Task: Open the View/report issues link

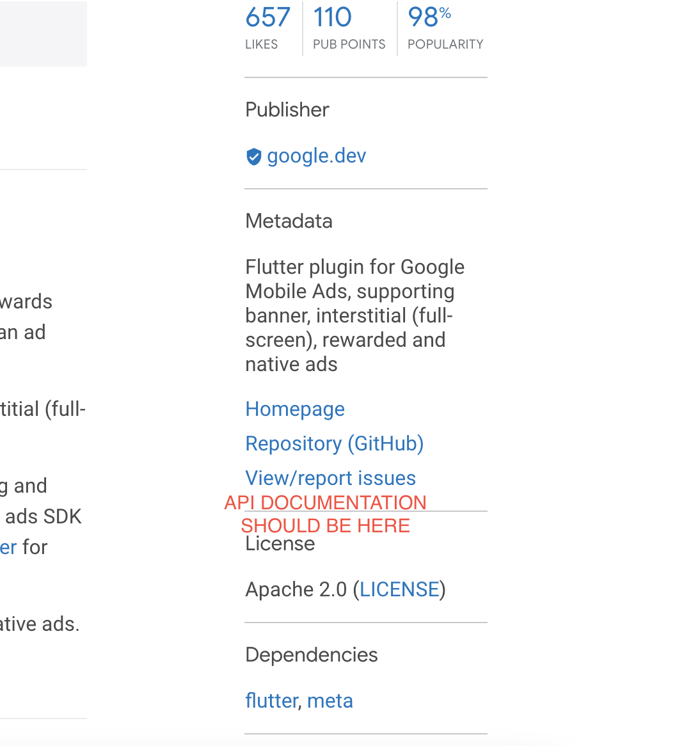Action: click(330, 478)
